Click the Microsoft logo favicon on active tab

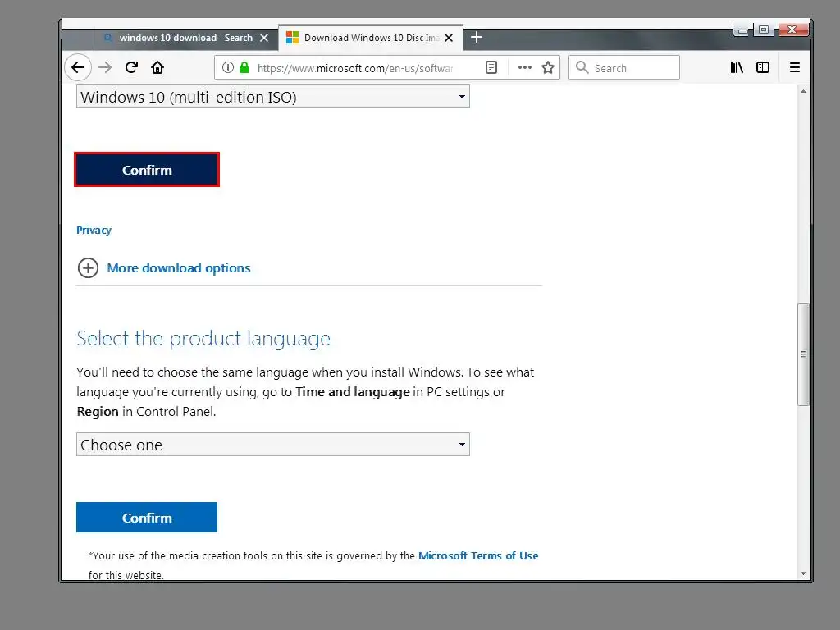[x=292, y=38]
